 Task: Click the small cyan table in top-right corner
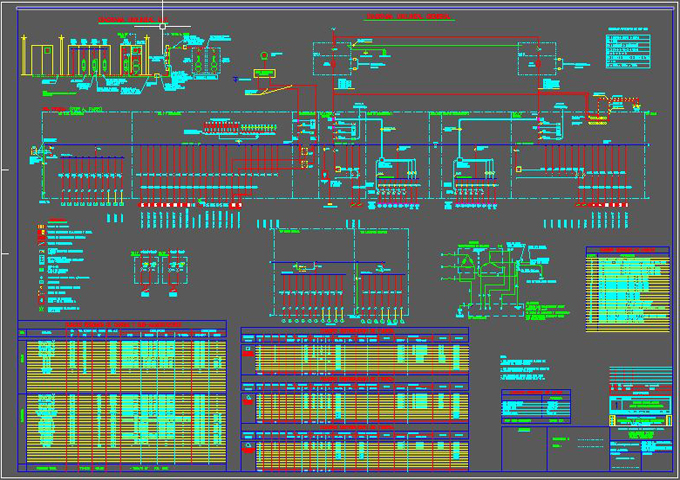626,51
